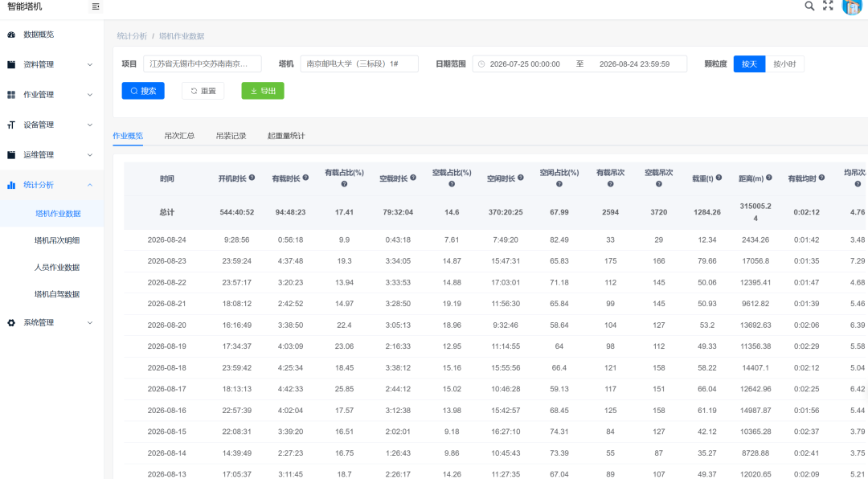Switch to the 吊次汇总 tab
Screen dimensions: 868x479
pos(179,136)
